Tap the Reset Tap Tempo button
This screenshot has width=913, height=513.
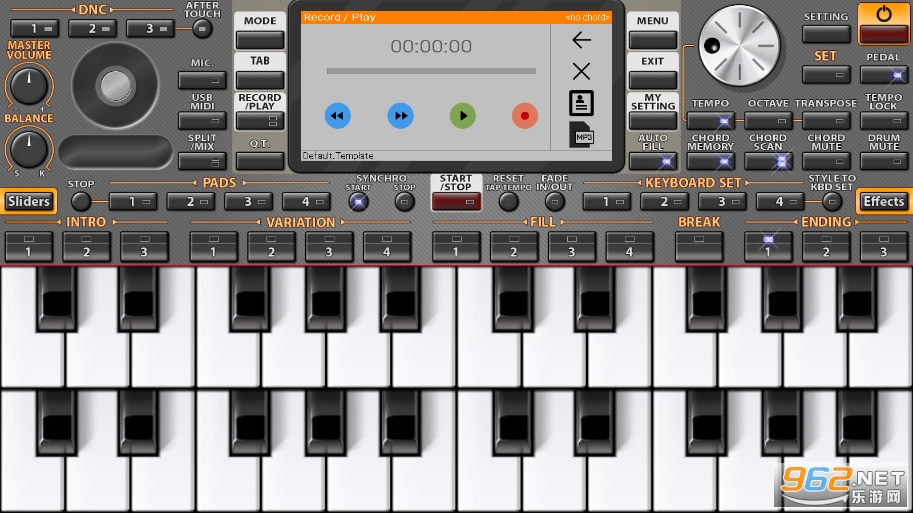508,201
